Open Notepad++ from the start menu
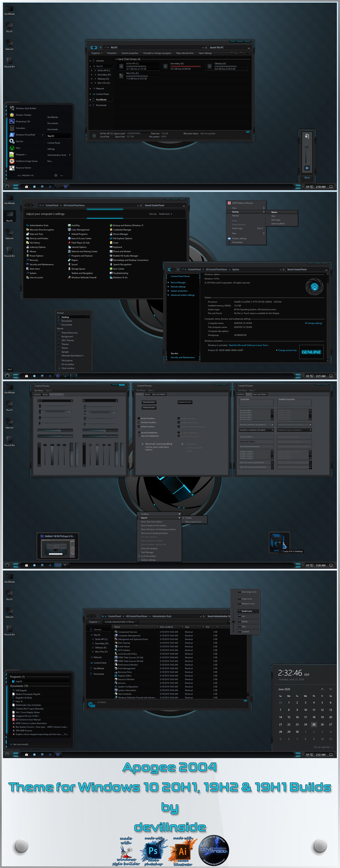This screenshot has width=340, height=868. (x=18, y=154)
